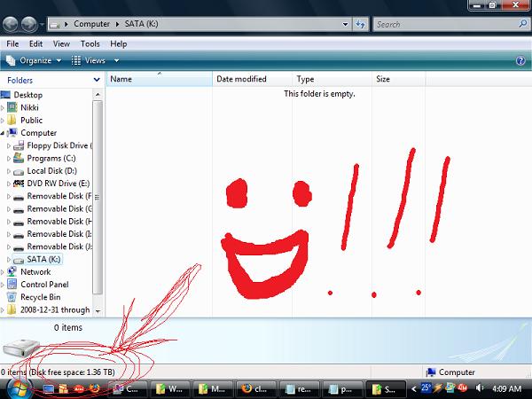Open the Tools menu
The height and width of the screenshot is (399, 532).
point(90,43)
